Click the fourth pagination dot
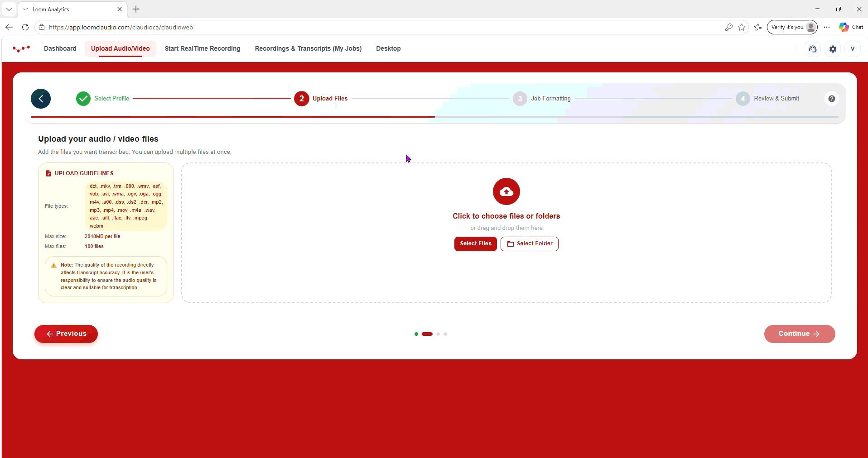The height and width of the screenshot is (458, 868). tap(445, 334)
